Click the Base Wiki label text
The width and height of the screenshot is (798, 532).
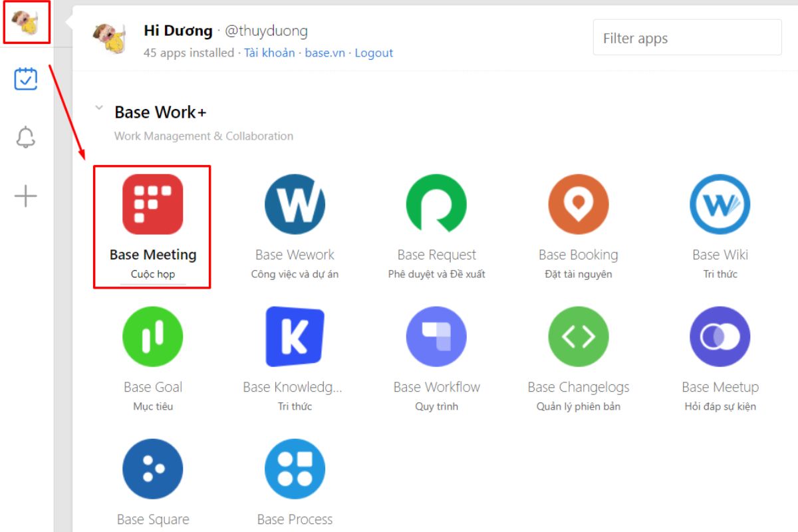pyautogui.click(x=720, y=255)
